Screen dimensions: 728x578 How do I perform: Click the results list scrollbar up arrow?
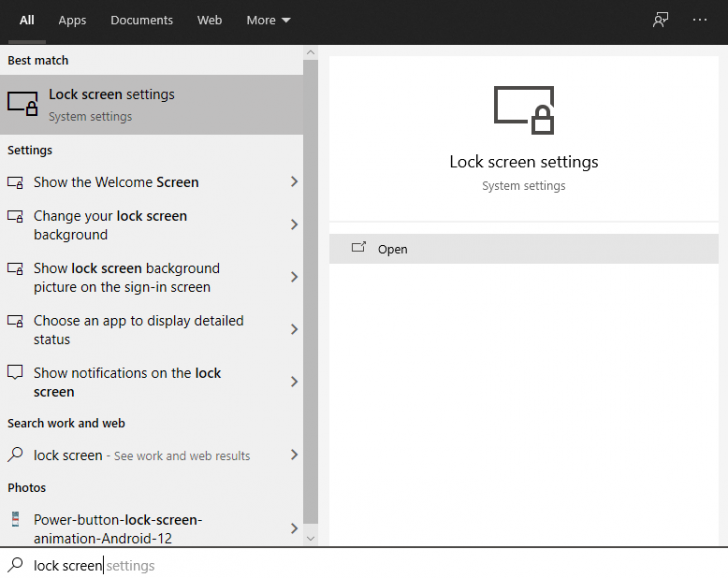click(x=311, y=52)
